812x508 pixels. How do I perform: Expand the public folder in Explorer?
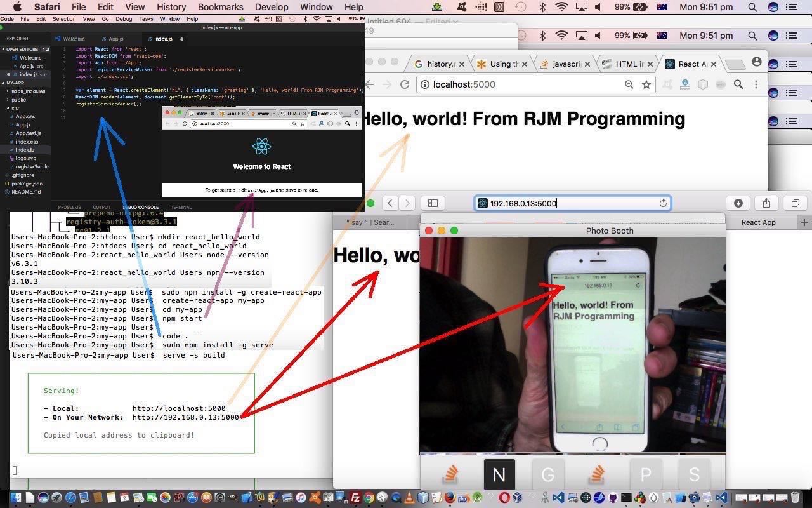(19, 100)
